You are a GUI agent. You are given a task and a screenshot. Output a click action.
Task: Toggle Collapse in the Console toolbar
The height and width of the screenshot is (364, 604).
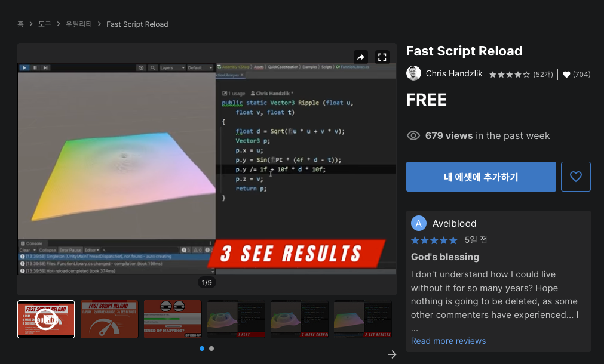[x=48, y=249]
